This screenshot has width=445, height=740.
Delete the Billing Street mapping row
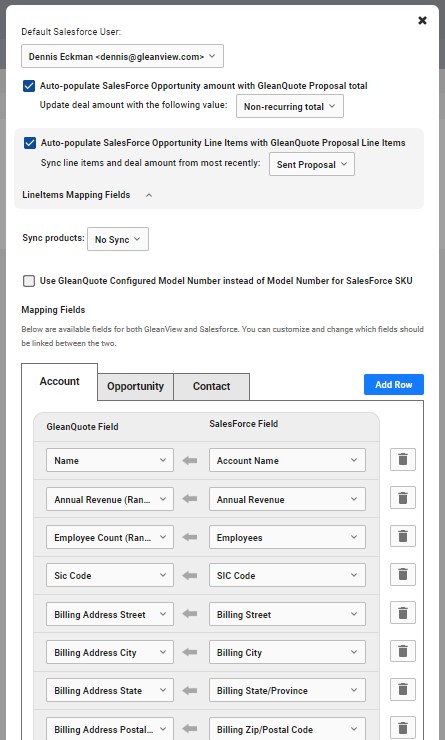[x=403, y=613]
